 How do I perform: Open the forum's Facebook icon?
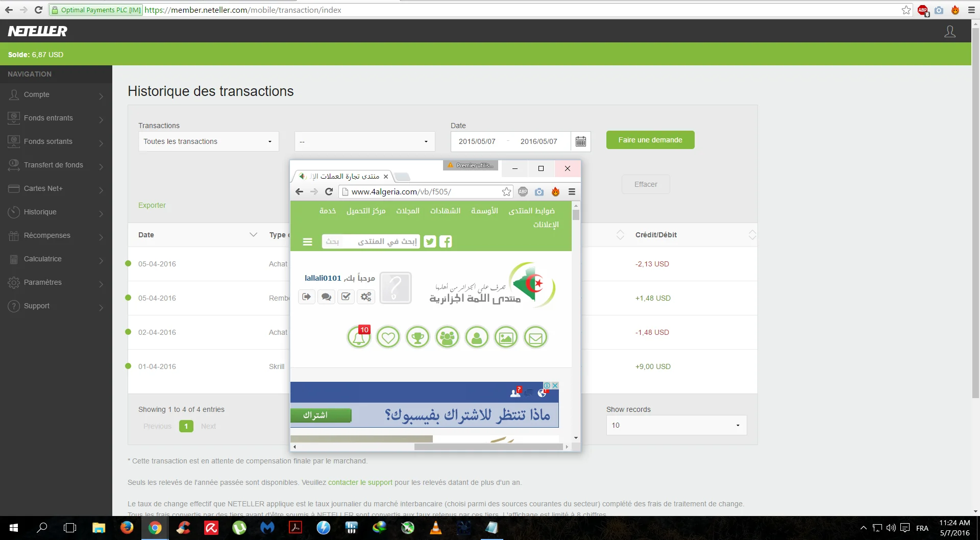446,241
